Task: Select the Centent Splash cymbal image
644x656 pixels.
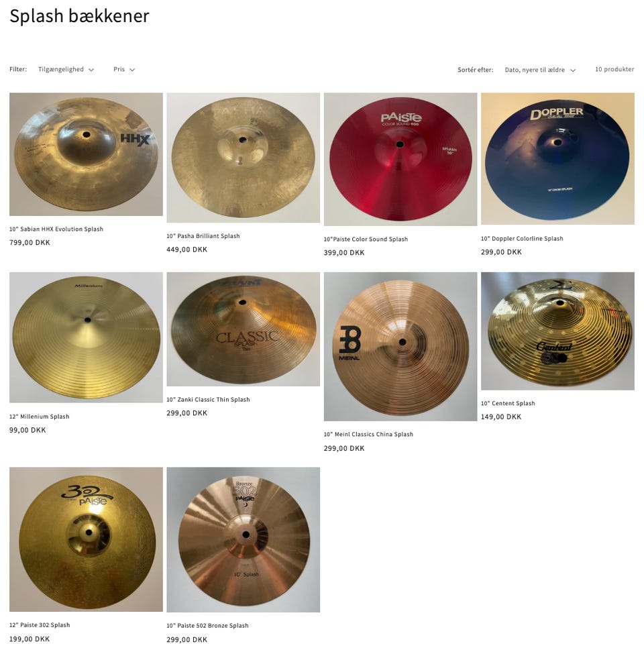Action: pyautogui.click(x=558, y=331)
